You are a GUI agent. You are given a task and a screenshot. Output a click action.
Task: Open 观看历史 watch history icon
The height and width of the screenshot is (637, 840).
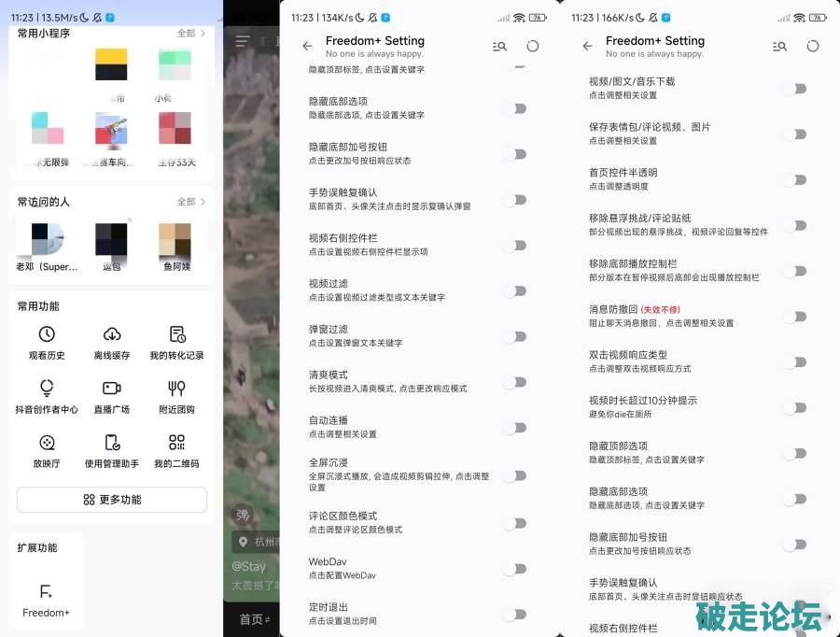click(47, 334)
